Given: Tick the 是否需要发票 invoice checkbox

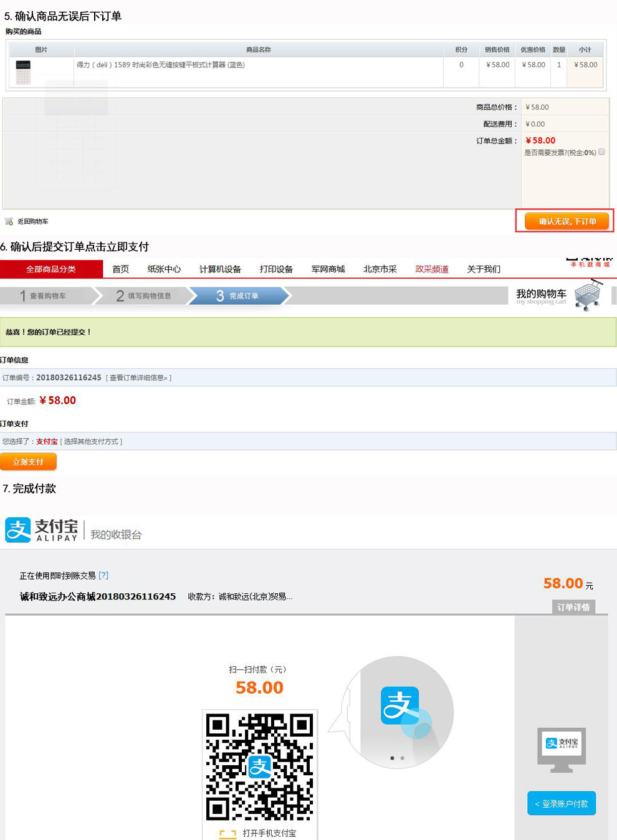Looking at the screenshot, I should pos(601,152).
